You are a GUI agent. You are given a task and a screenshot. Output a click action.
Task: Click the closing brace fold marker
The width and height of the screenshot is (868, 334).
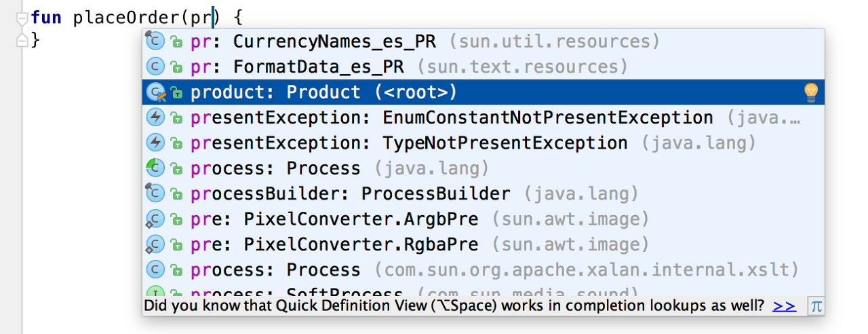(x=22, y=41)
